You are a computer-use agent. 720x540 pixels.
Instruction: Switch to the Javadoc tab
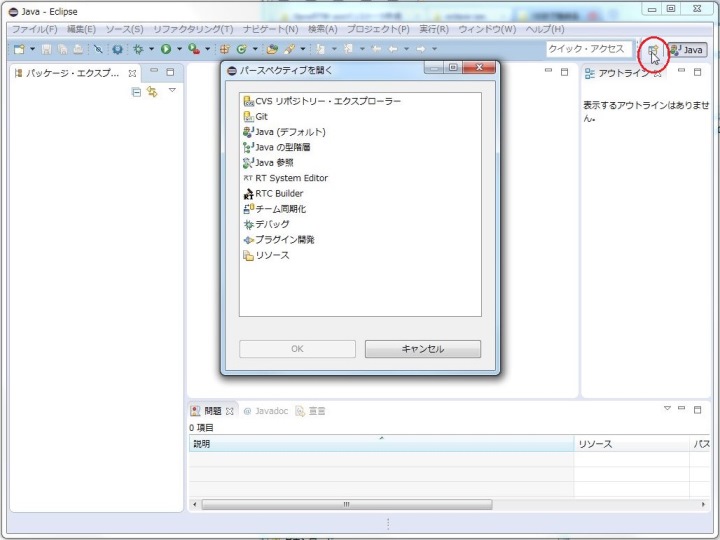(x=265, y=411)
